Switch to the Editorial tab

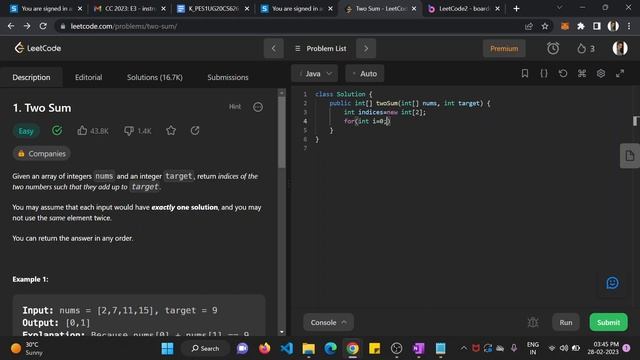pyautogui.click(x=89, y=77)
